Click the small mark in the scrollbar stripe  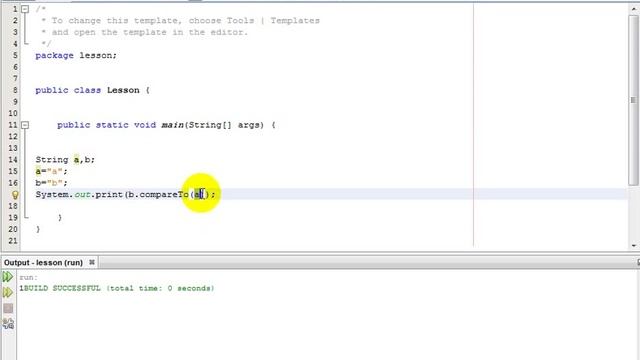[x=633, y=100]
